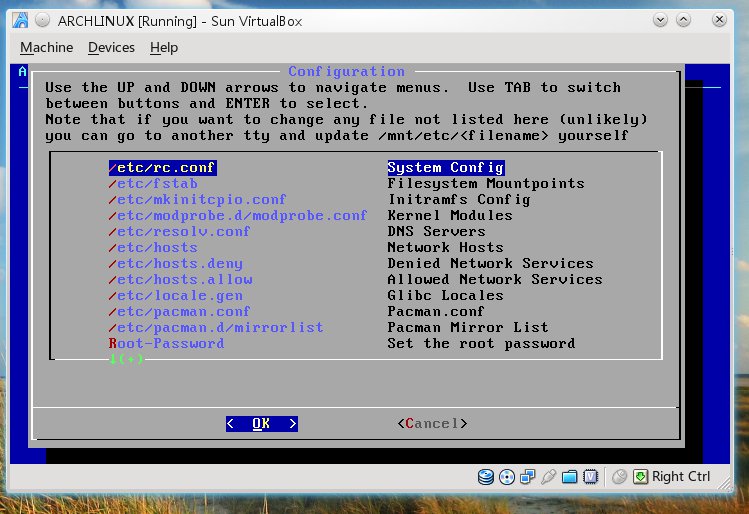This screenshot has height=514, width=749.
Task: Click the network adapters status icon
Action: click(528, 476)
